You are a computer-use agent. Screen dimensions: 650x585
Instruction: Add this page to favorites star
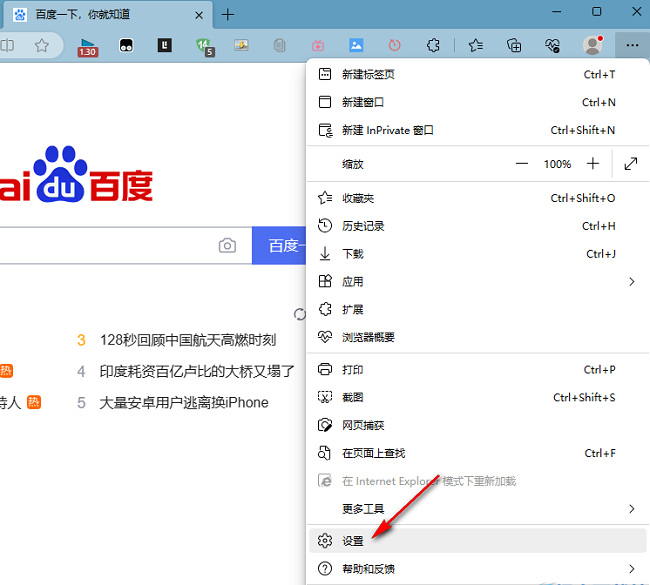tap(41, 45)
